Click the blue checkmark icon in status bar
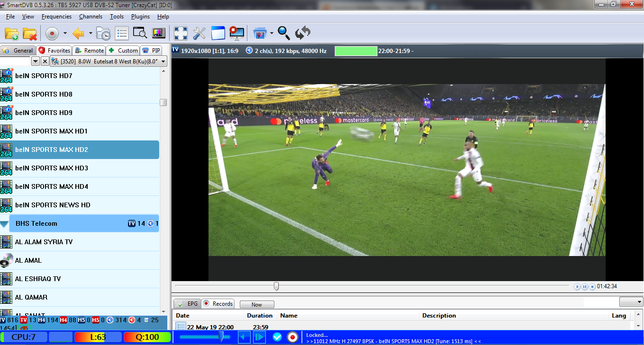The height and width of the screenshot is (345, 644). (x=277, y=337)
